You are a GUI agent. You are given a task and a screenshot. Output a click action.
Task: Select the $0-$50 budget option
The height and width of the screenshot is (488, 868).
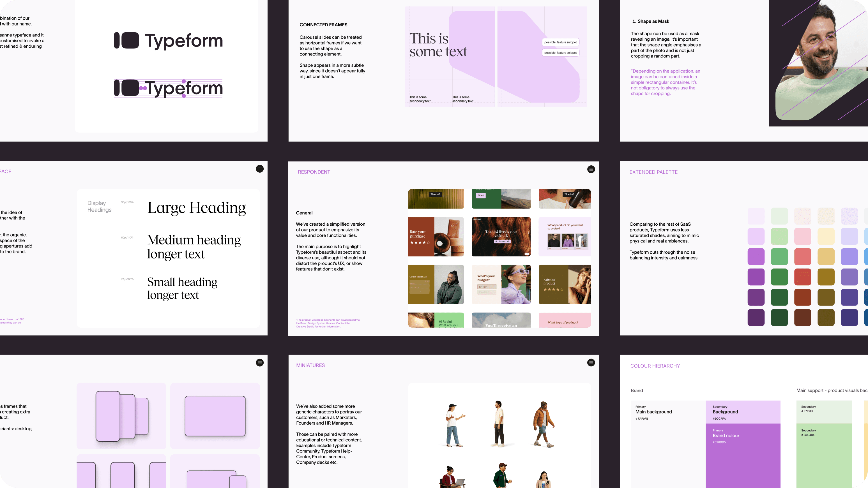coord(487,286)
